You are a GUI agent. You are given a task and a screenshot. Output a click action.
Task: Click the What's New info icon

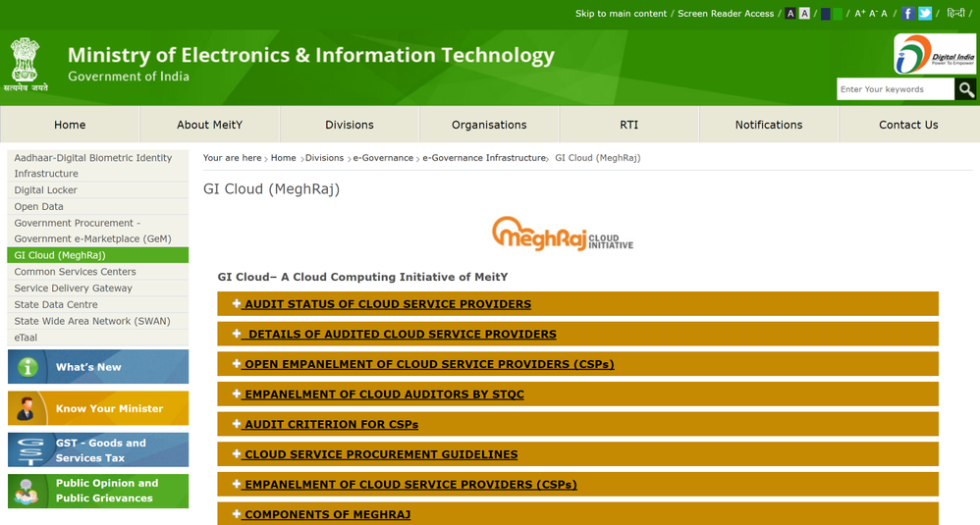click(27, 367)
